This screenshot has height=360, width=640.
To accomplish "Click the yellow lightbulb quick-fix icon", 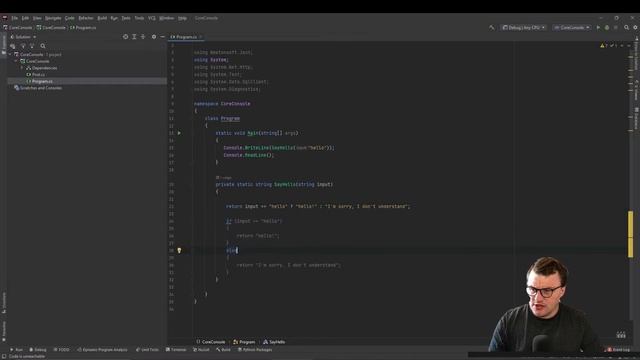I will coord(179,250).
